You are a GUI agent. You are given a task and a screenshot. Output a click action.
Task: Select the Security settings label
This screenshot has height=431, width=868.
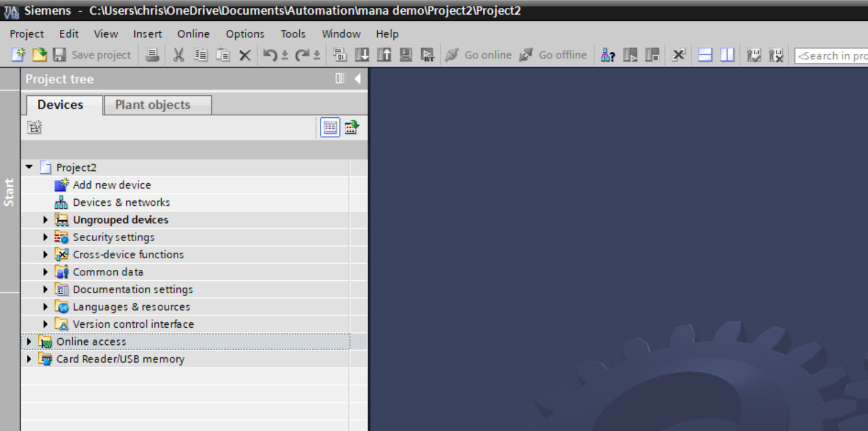click(x=114, y=237)
